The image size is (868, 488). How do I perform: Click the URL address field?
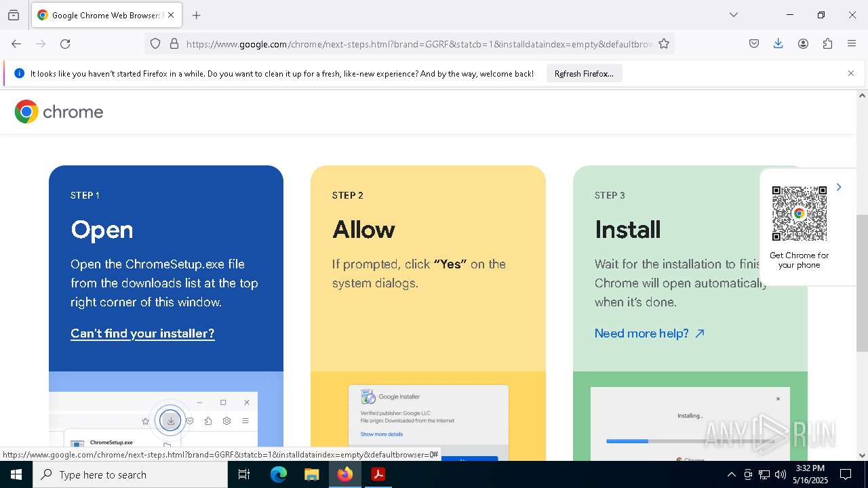(x=418, y=44)
